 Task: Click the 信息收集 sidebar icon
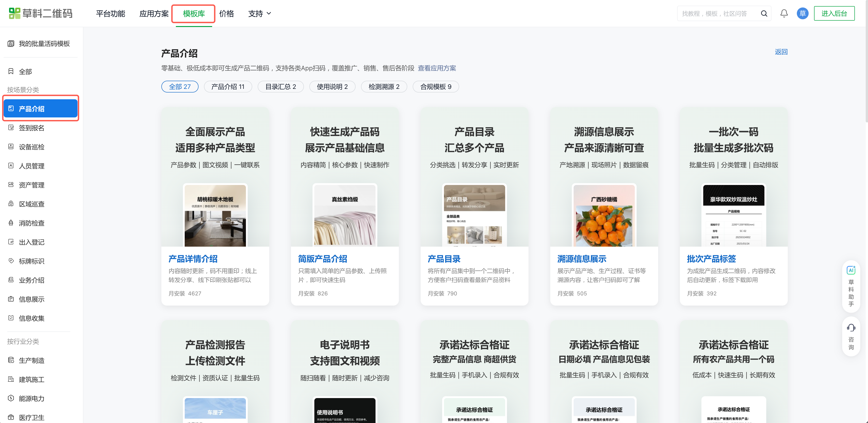11,318
